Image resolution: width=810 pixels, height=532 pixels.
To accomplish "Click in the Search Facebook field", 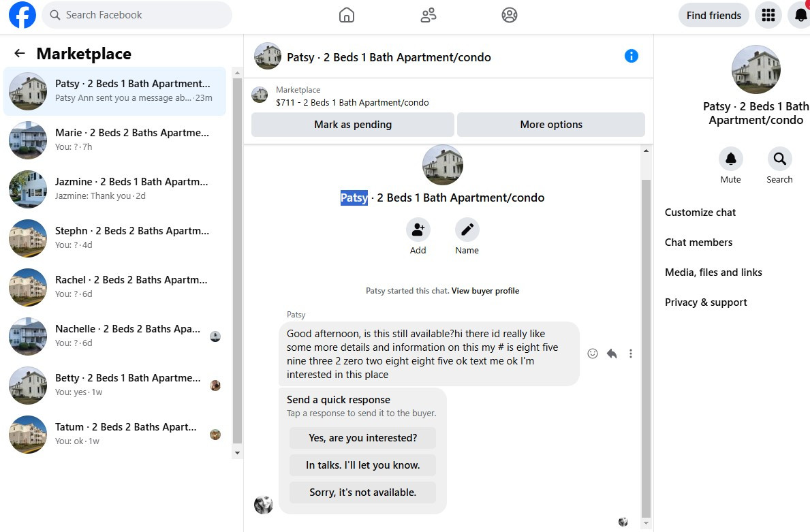I will click(x=137, y=15).
